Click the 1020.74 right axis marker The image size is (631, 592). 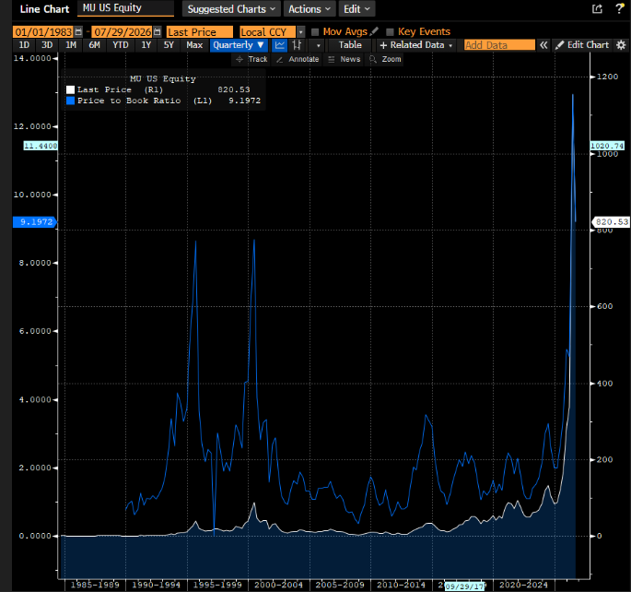tap(607, 146)
